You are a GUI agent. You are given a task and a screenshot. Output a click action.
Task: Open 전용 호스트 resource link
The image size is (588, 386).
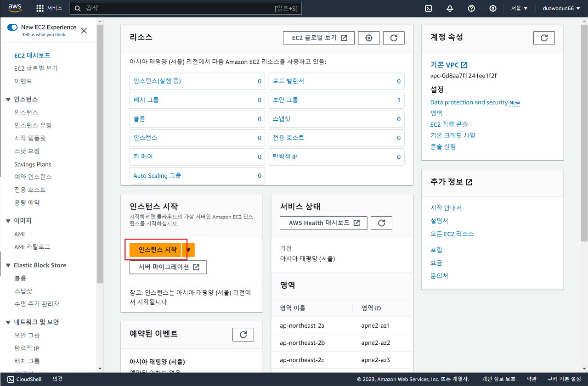288,138
